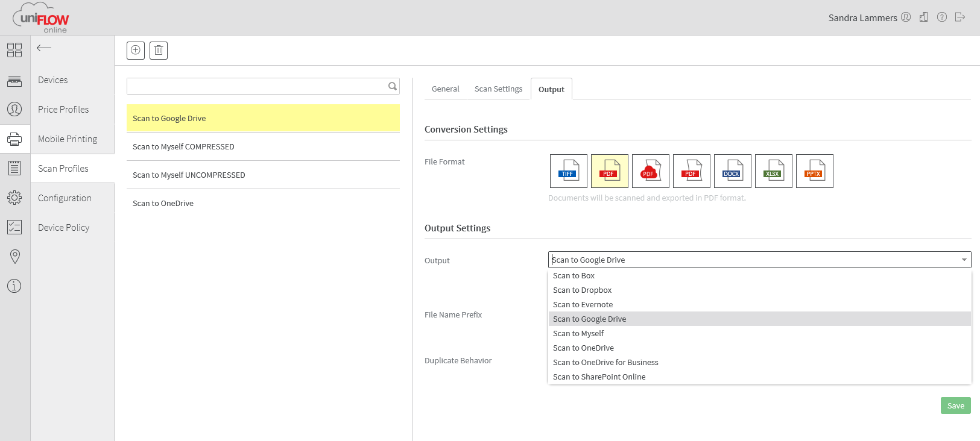Open the tenant building icon
The height and width of the screenshot is (441, 980).
click(924, 17)
